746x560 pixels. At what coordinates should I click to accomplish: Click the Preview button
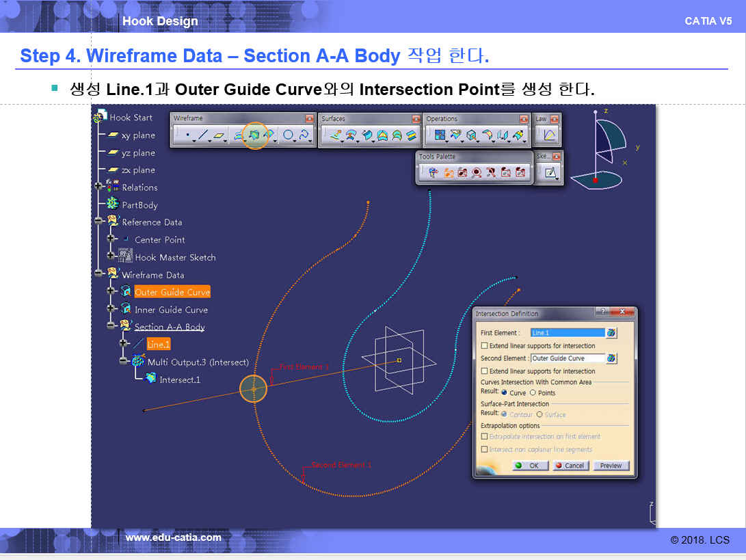(x=611, y=466)
